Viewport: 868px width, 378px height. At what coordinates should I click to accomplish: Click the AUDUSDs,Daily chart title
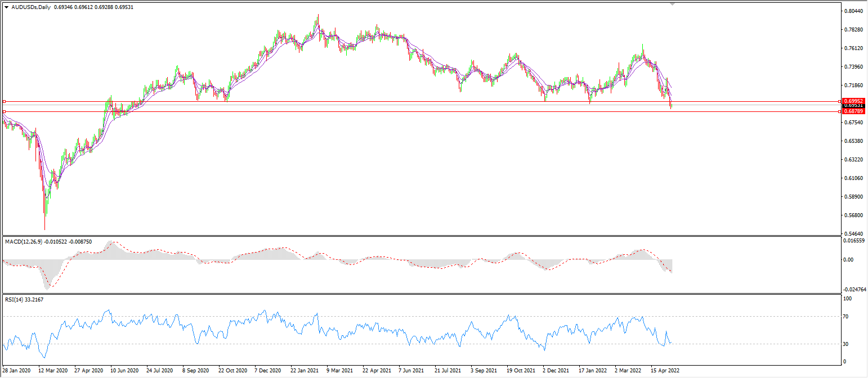pos(30,7)
